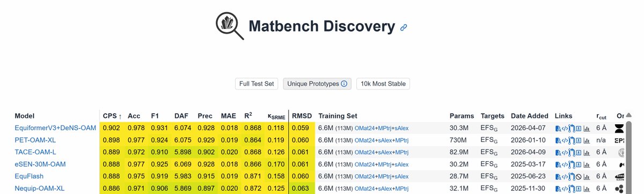Image resolution: width=644 pixels, height=194 pixels.
Task: Click the crystal magnifier Matbench logo
Action: (x=229, y=26)
